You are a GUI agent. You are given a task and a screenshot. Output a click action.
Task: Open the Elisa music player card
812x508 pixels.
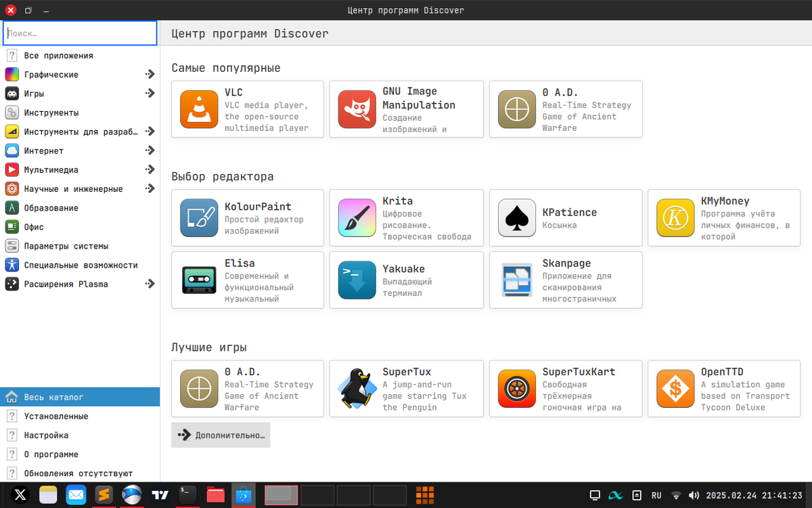tap(248, 280)
